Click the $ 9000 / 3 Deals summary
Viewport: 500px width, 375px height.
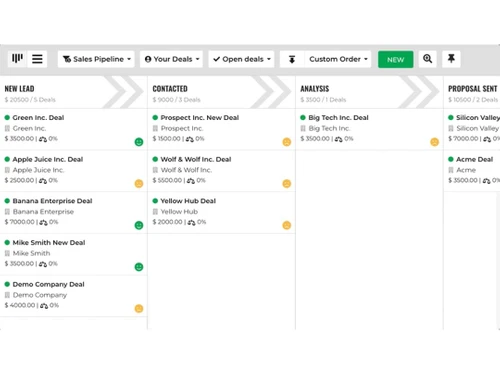click(176, 100)
